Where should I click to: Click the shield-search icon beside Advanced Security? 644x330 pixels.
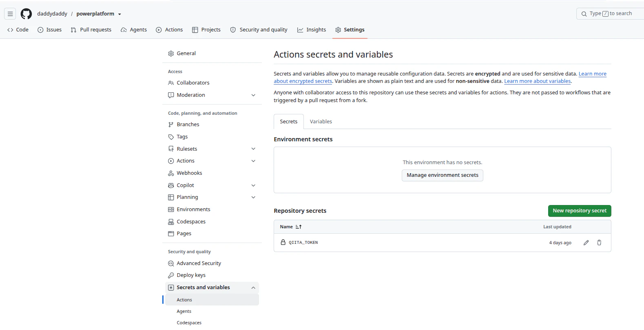click(171, 263)
